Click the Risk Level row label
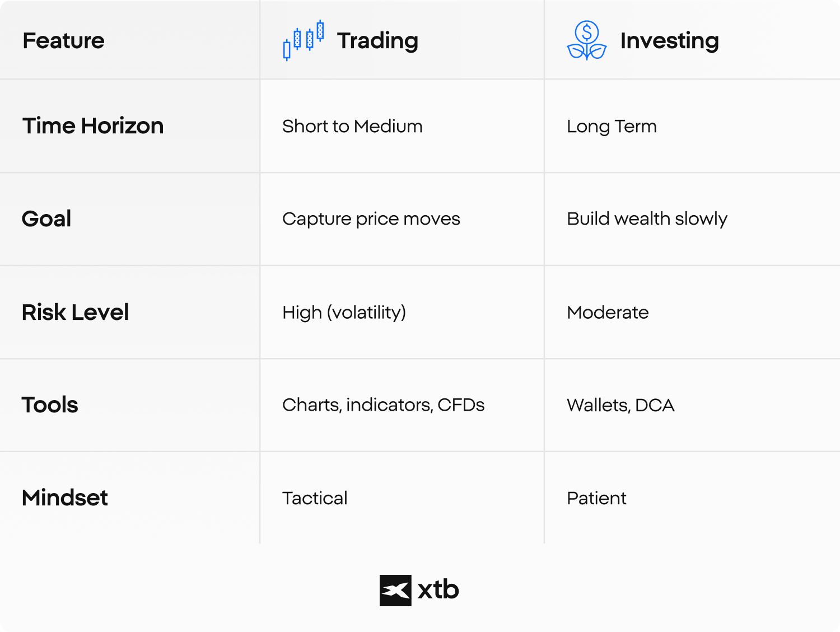 click(75, 312)
